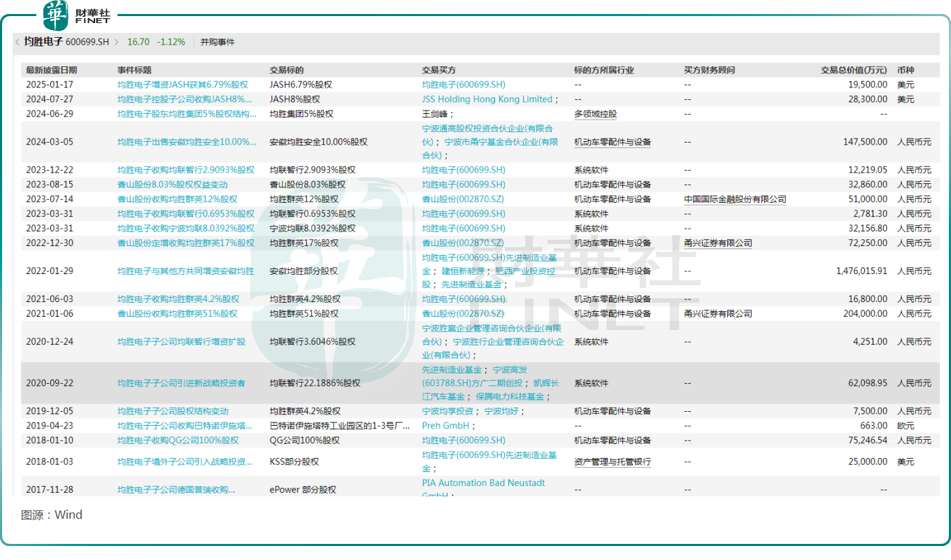
Task: Open event 香山股份定增收购均胜群英17%股权
Action: tap(186, 243)
